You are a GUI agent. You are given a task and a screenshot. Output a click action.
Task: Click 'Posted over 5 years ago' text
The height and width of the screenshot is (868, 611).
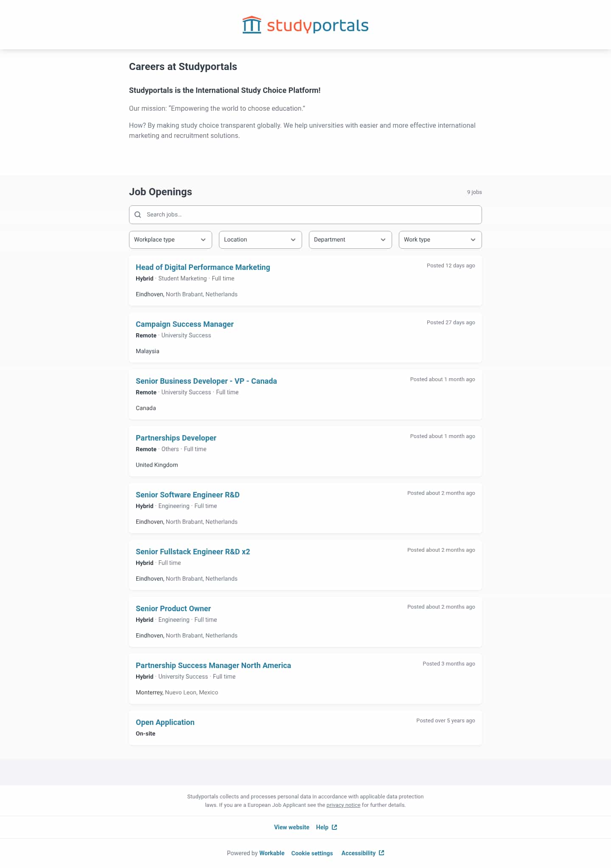(446, 721)
